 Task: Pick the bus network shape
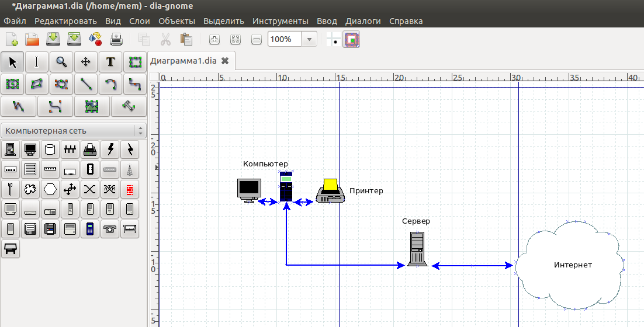[70, 149]
